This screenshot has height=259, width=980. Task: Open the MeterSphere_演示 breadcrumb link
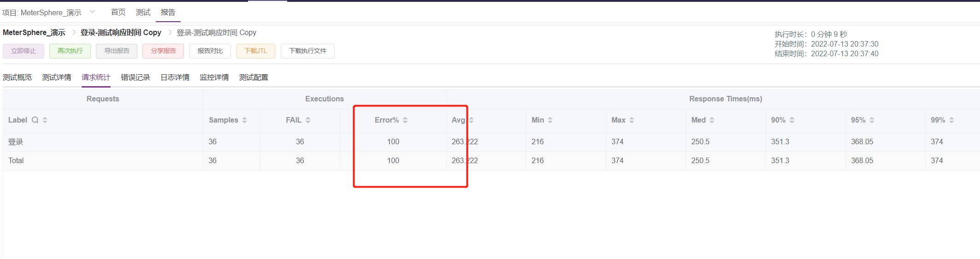[x=34, y=32]
